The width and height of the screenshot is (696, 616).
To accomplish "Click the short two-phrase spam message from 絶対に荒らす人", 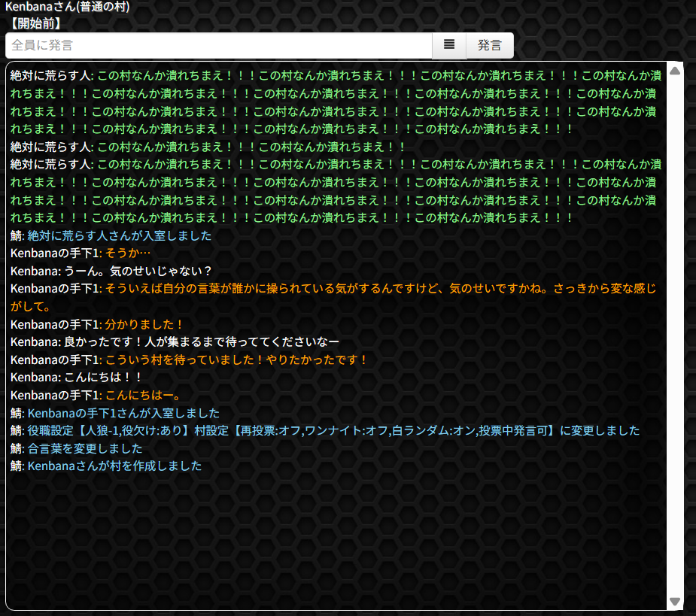I will [251, 147].
